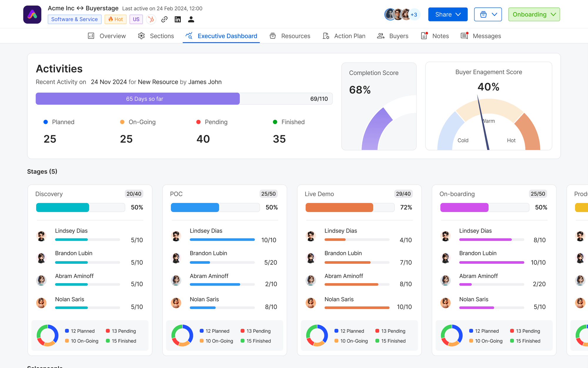
Task: Expand the Share dropdown
Action: tap(448, 14)
